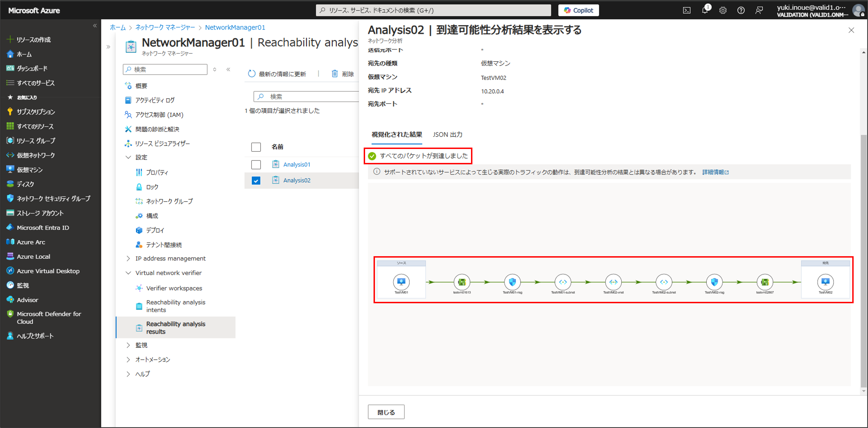The width and height of the screenshot is (868, 428).
Task: Check the Analysis01 row checkbox
Action: point(256,165)
